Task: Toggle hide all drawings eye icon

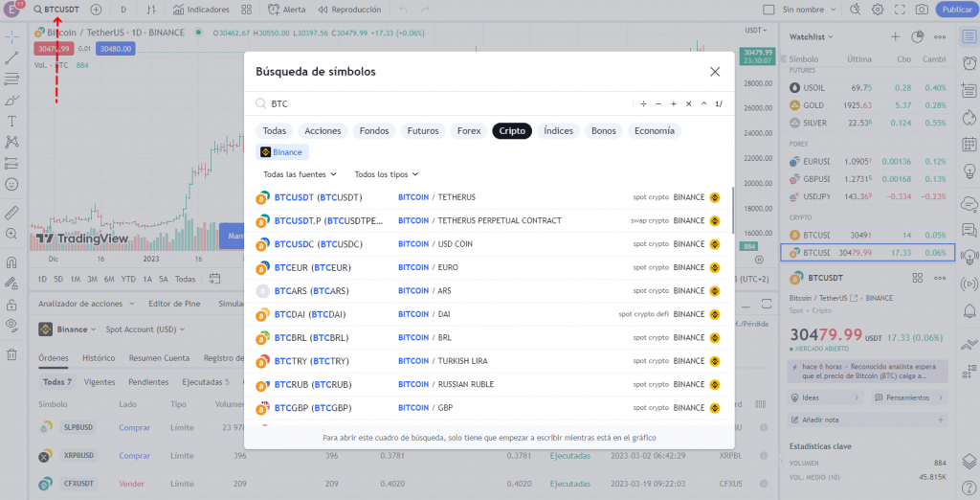Action: [x=11, y=326]
